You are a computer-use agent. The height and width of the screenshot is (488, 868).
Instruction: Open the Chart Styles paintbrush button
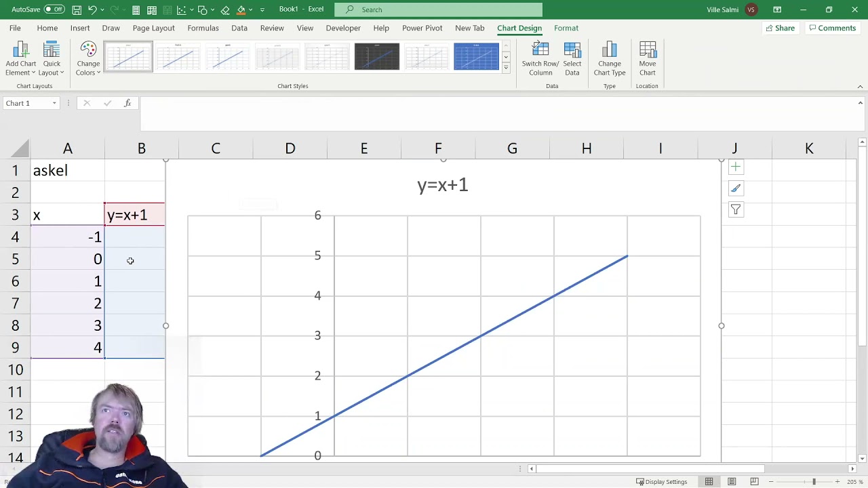tap(736, 188)
